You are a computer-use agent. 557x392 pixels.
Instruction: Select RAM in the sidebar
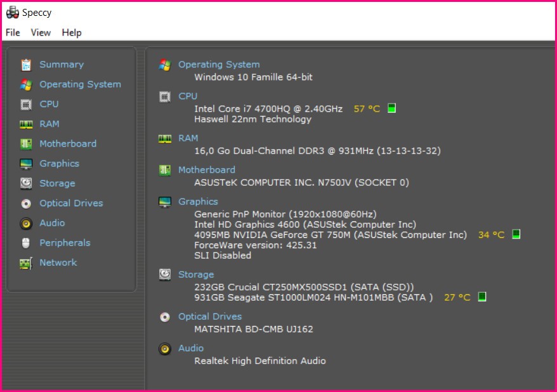click(x=49, y=124)
